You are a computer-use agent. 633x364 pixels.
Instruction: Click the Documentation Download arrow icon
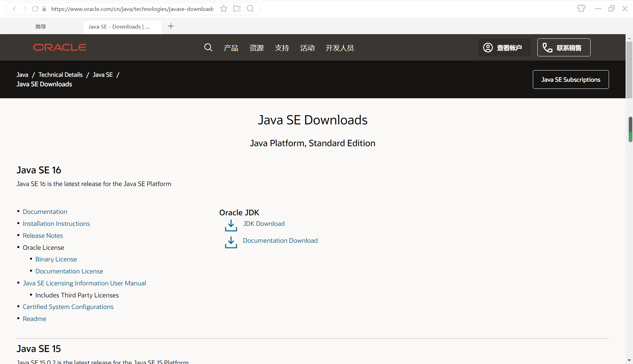231,242
